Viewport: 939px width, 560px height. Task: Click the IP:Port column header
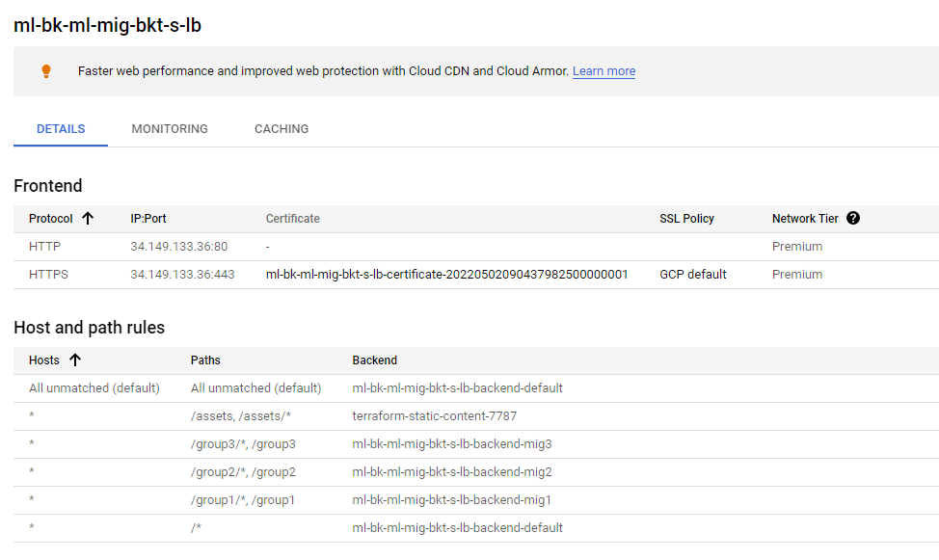click(148, 219)
